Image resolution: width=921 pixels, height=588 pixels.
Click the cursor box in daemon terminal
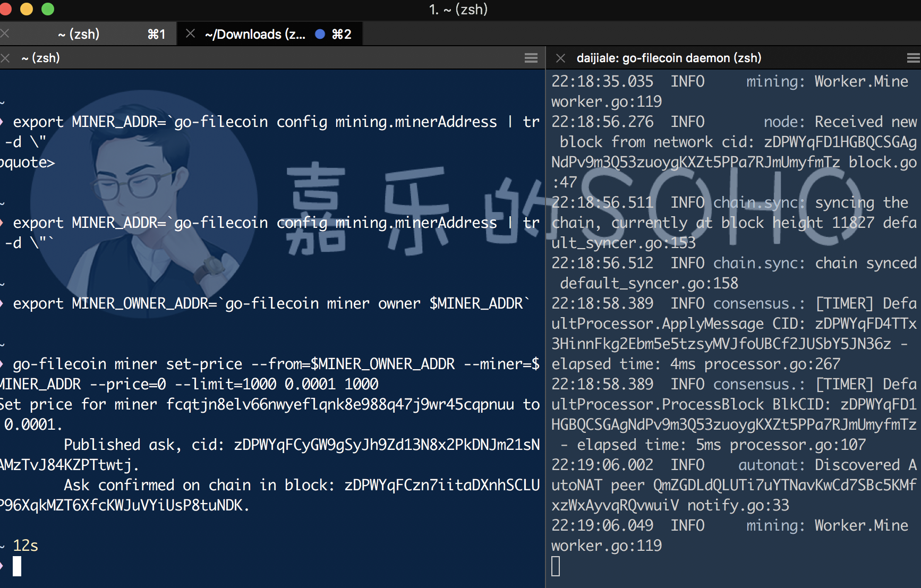pyautogui.click(x=556, y=566)
